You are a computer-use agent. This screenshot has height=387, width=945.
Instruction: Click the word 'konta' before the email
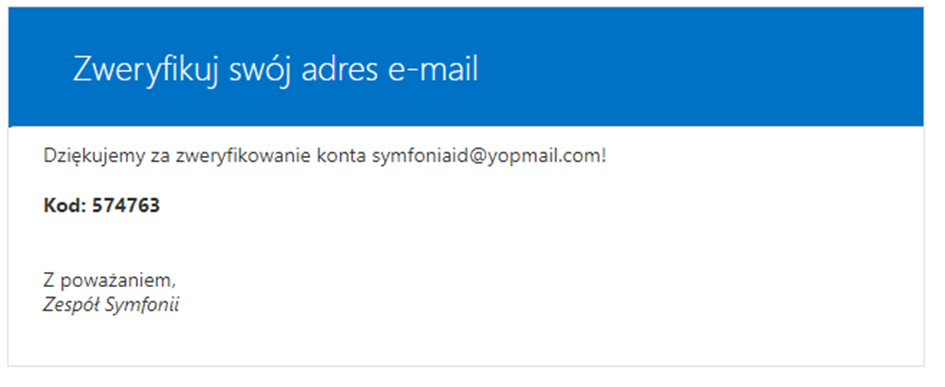coord(343,156)
